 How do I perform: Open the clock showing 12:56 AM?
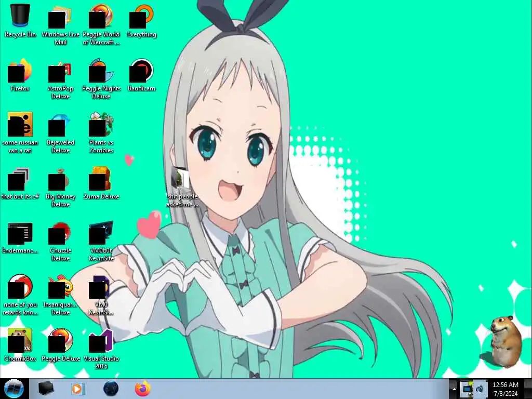click(x=506, y=389)
